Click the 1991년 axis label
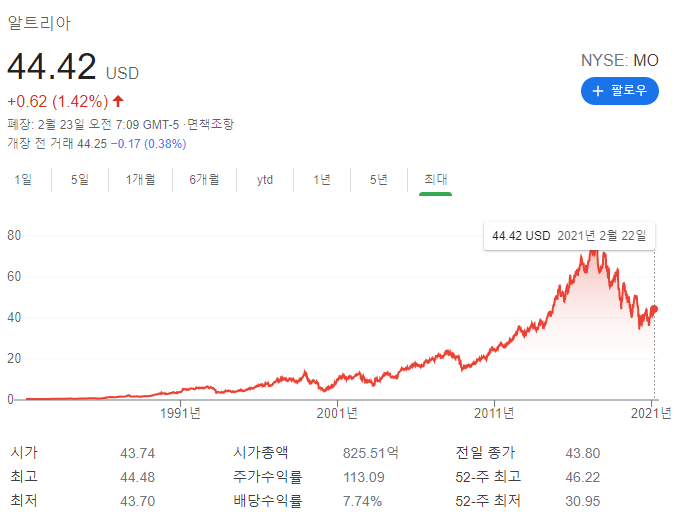Image resolution: width=687 pixels, height=524 pixels. coord(180,413)
